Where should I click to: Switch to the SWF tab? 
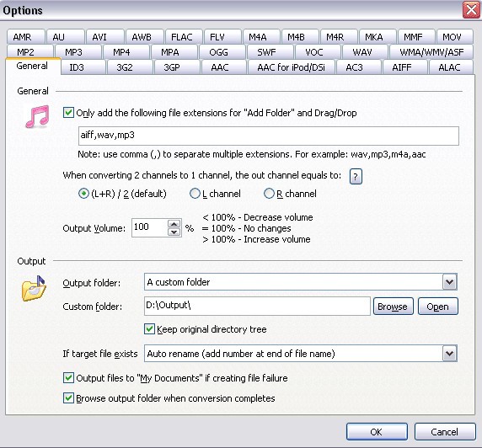click(270, 52)
